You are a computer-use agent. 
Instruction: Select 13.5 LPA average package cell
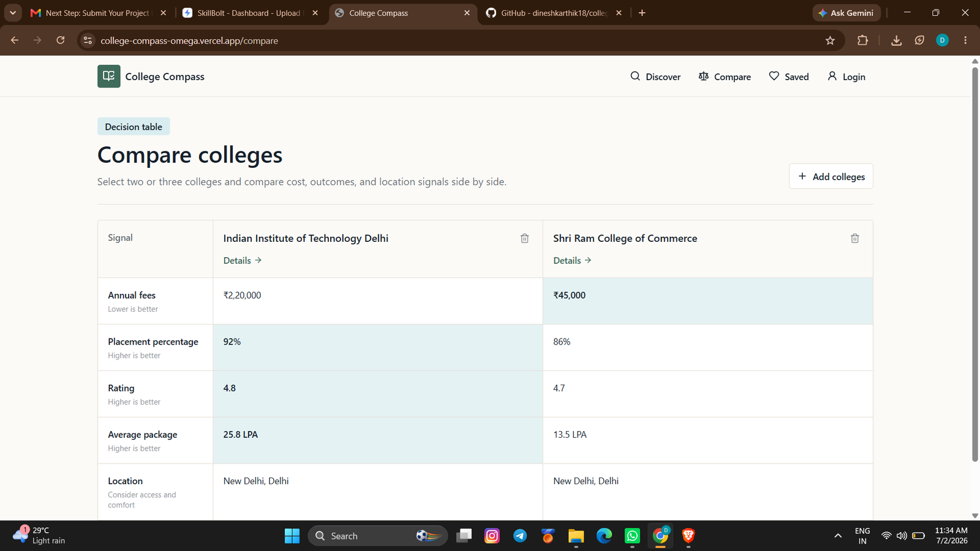(708, 441)
